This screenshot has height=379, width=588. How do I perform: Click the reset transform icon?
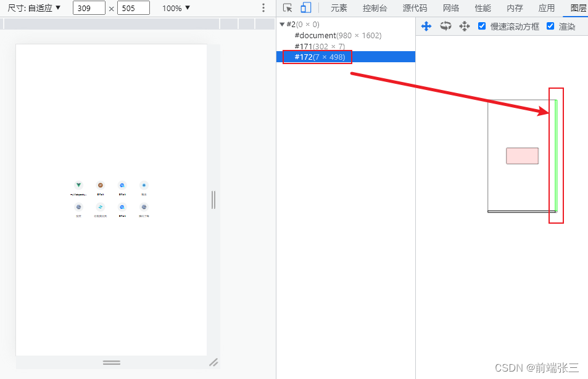pos(464,26)
